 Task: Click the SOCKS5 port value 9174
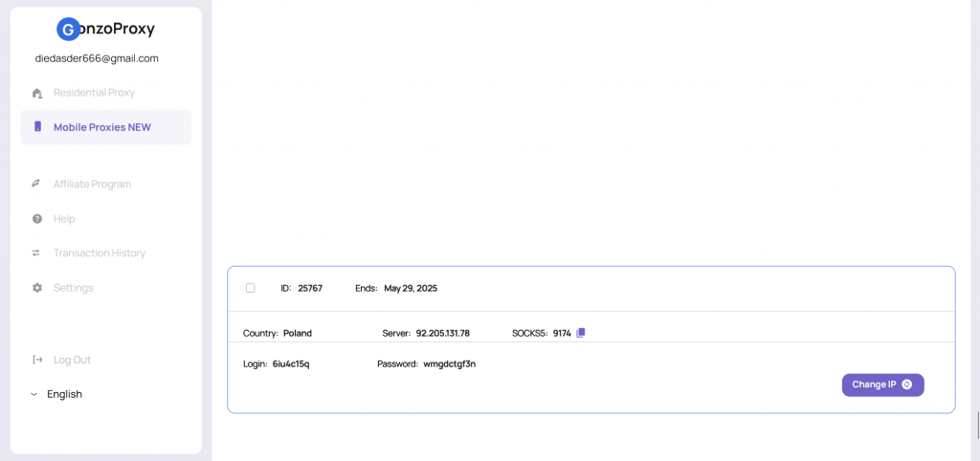pos(562,334)
